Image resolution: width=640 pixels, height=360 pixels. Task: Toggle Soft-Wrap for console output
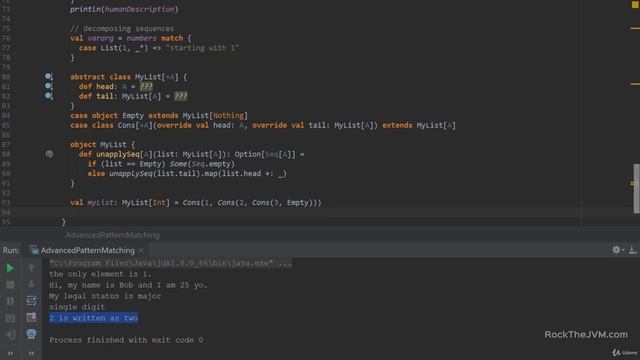click(x=31, y=301)
